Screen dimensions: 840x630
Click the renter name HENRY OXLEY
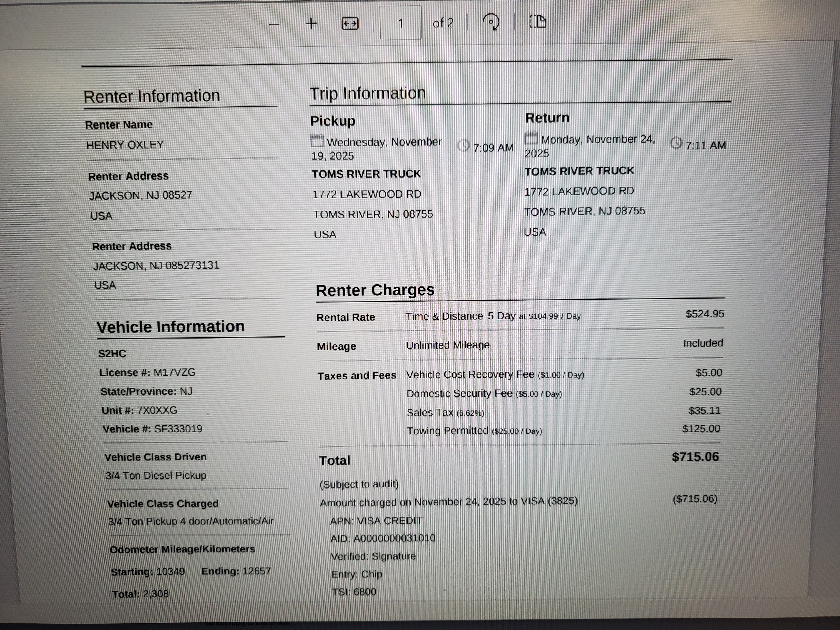click(125, 145)
